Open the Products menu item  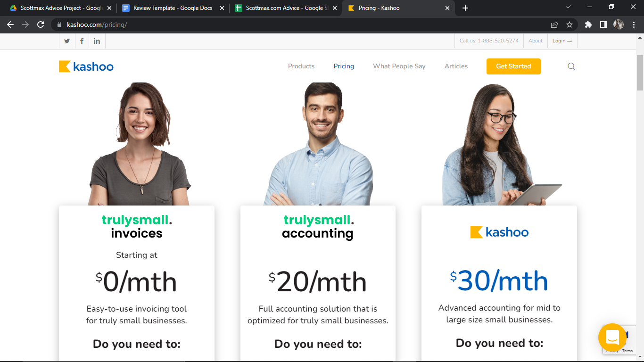(x=301, y=66)
